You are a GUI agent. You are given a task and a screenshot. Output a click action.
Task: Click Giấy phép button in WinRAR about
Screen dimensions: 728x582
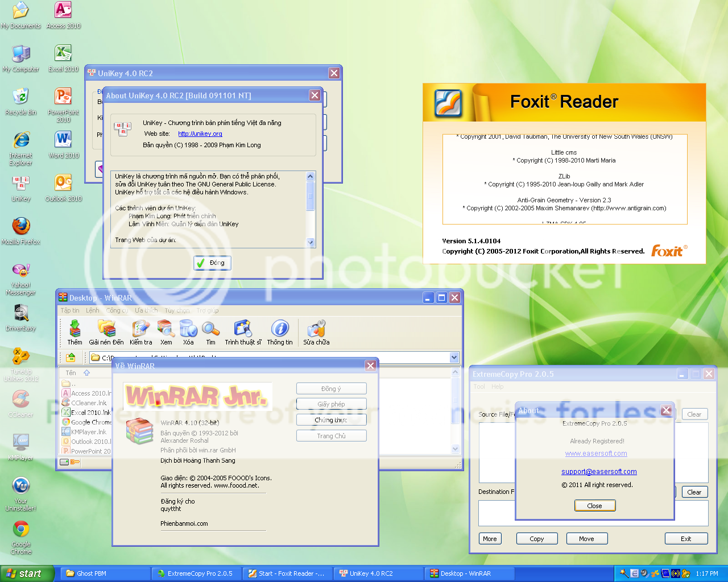click(x=331, y=404)
